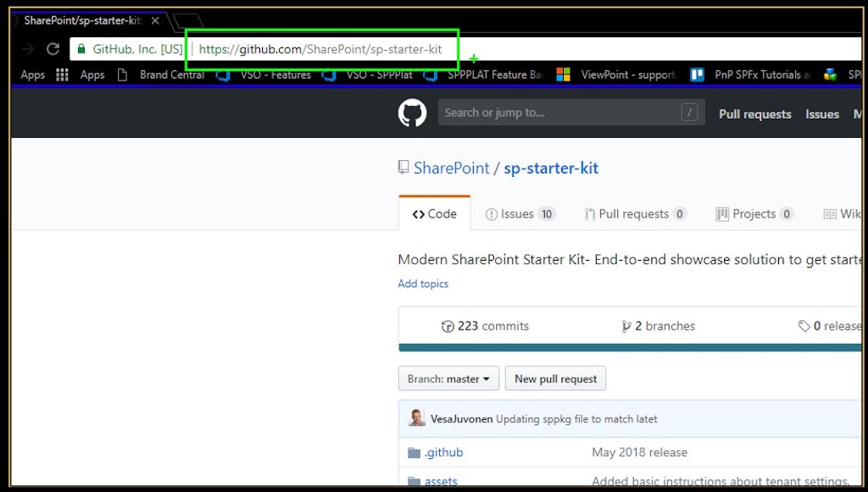Close the SharePoint/sp-starter-kit browser tab
The image size is (868, 492).
point(156,20)
